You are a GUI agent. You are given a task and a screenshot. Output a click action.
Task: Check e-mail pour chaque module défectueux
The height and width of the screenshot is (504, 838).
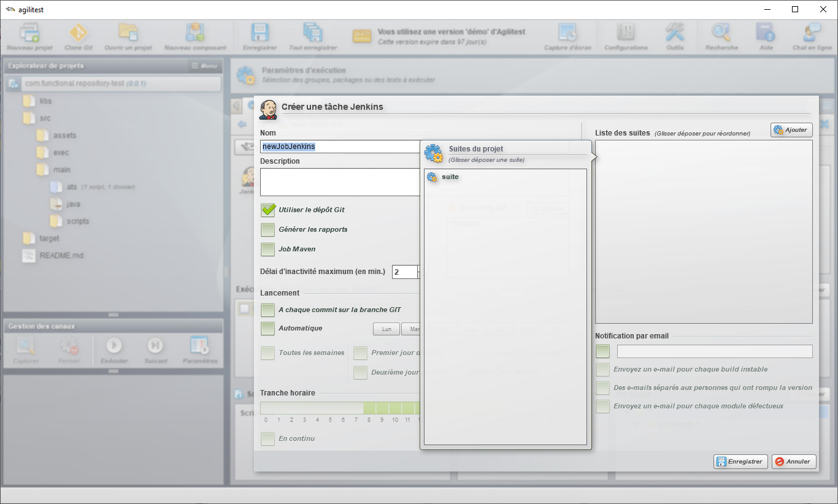(x=603, y=407)
